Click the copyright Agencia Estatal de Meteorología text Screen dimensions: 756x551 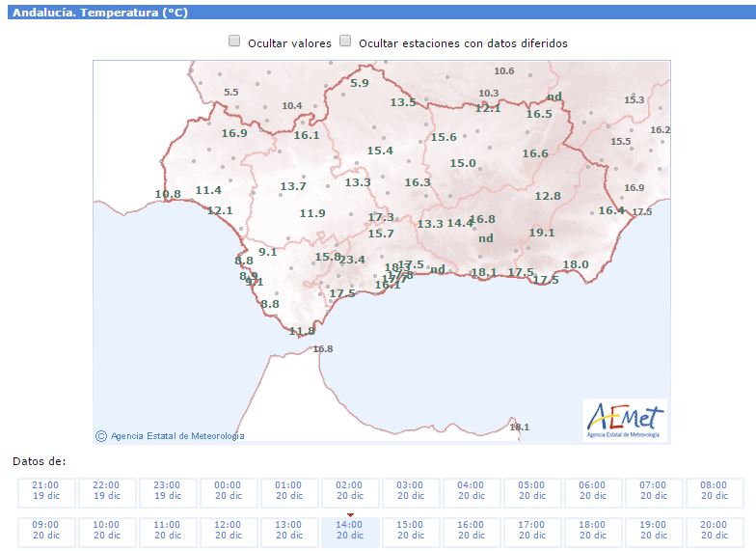pyautogui.click(x=170, y=436)
